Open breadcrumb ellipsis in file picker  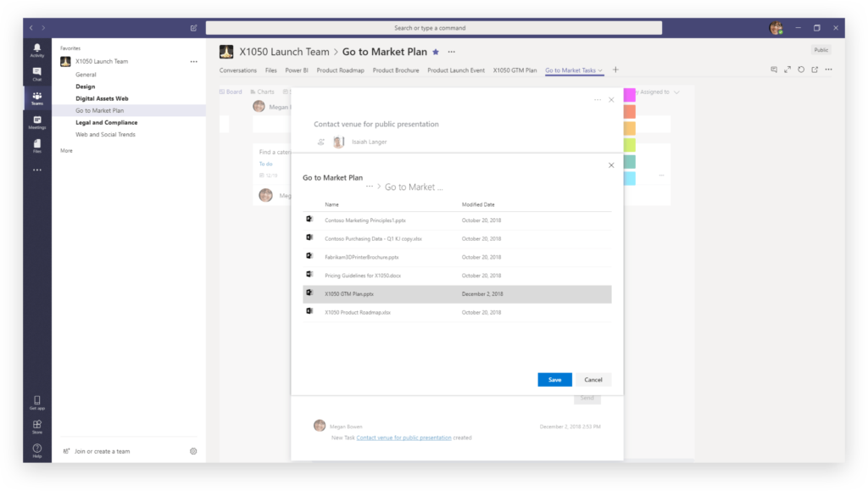[370, 187]
